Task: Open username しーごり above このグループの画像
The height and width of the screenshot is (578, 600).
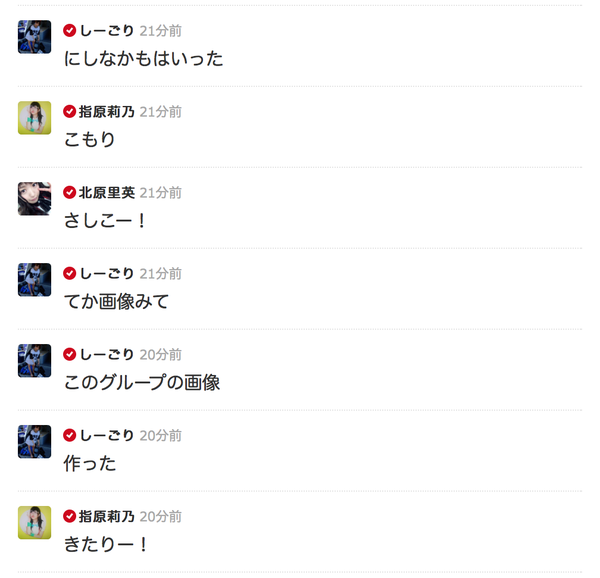Action: [x=107, y=355]
